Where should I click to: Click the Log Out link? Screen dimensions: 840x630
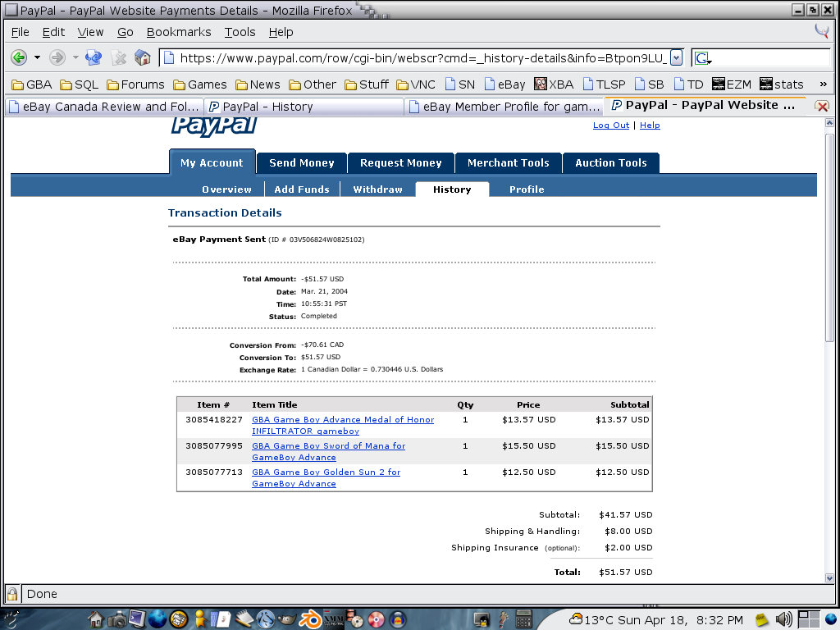point(610,125)
